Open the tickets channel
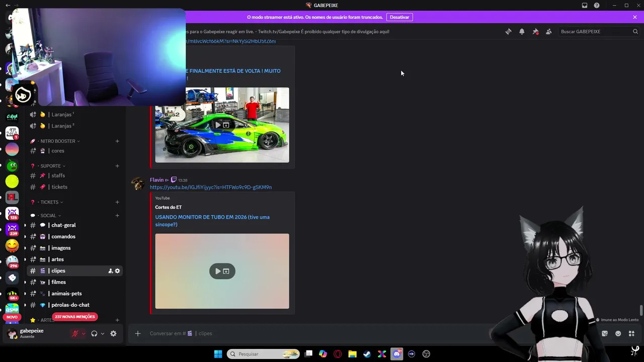This screenshot has height=362, width=644. [74, 187]
